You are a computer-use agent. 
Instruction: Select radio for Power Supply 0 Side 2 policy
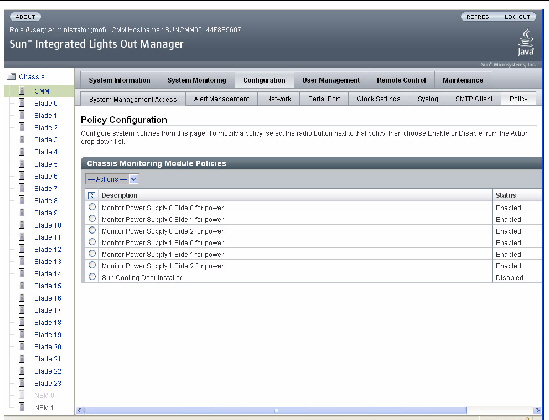[92, 230]
